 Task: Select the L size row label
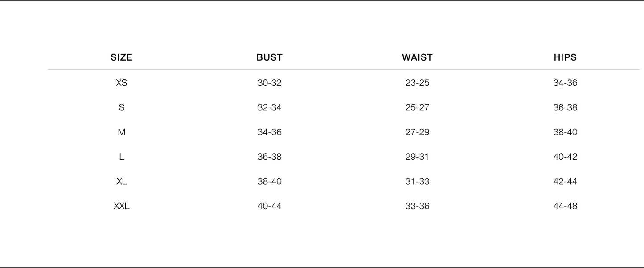tap(121, 157)
